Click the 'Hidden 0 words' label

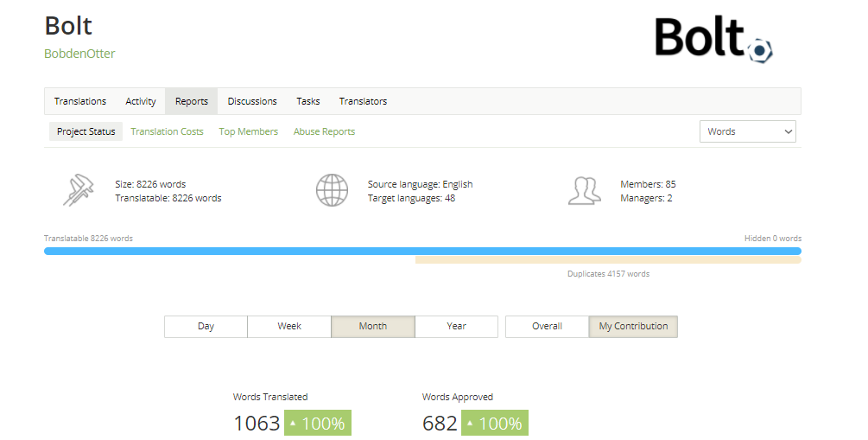point(773,239)
